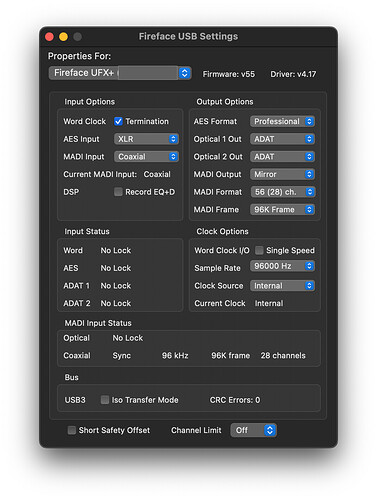Click the Coaxial Sync status
The width and height of the screenshot is (377, 500).
pos(122,356)
